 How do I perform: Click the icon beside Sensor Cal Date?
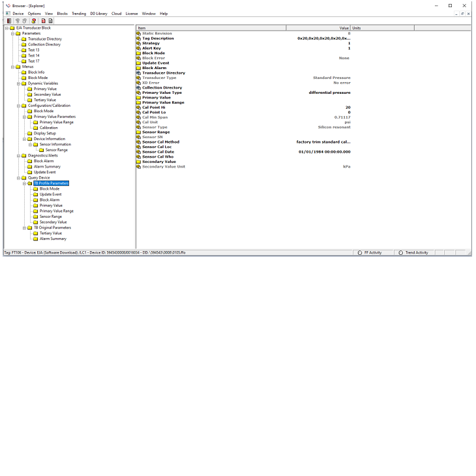pyautogui.click(x=138, y=152)
